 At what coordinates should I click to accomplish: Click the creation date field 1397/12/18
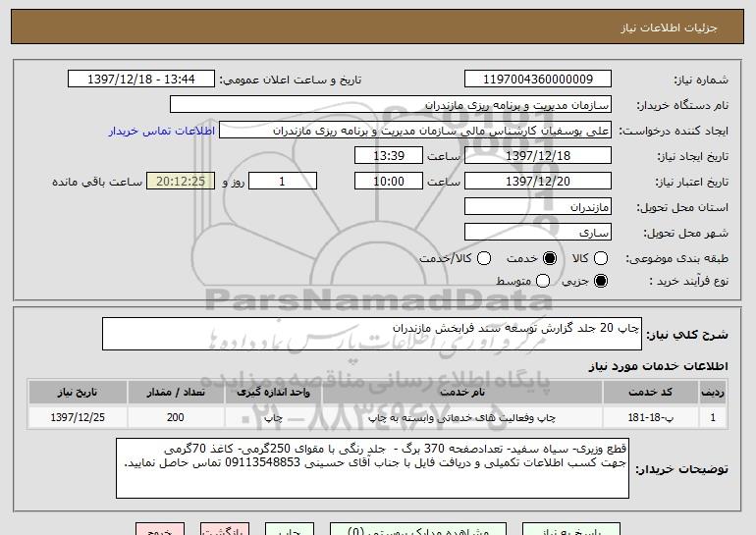[538, 156]
